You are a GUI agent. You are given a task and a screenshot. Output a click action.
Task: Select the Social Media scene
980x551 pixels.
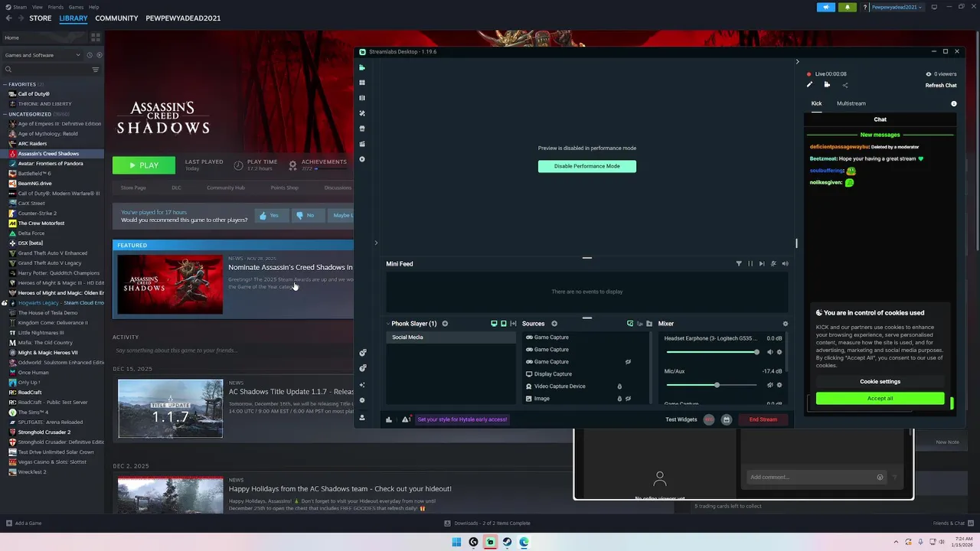(x=451, y=337)
